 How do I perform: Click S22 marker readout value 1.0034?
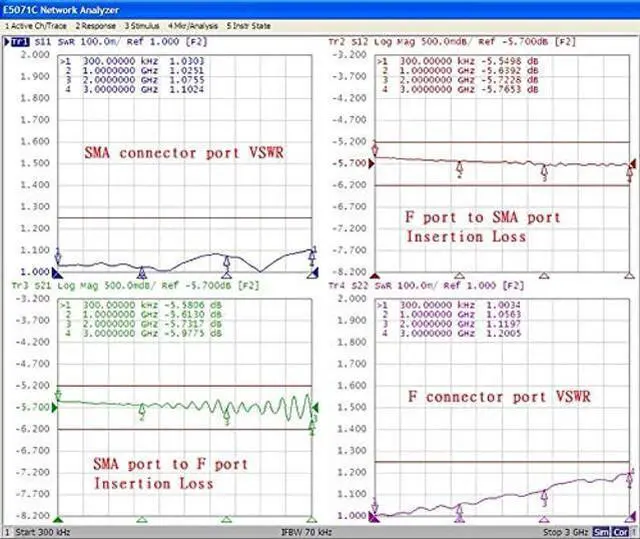[x=504, y=305]
